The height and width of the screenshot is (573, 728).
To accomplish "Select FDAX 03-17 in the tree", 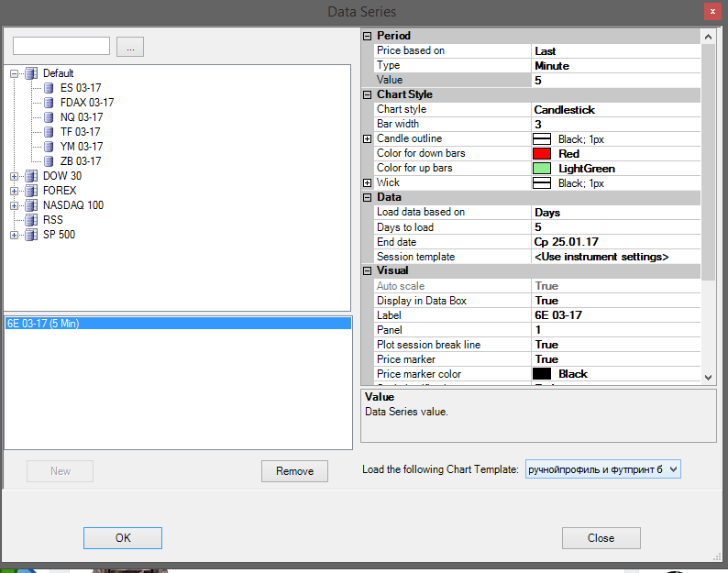I will [x=87, y=103].
